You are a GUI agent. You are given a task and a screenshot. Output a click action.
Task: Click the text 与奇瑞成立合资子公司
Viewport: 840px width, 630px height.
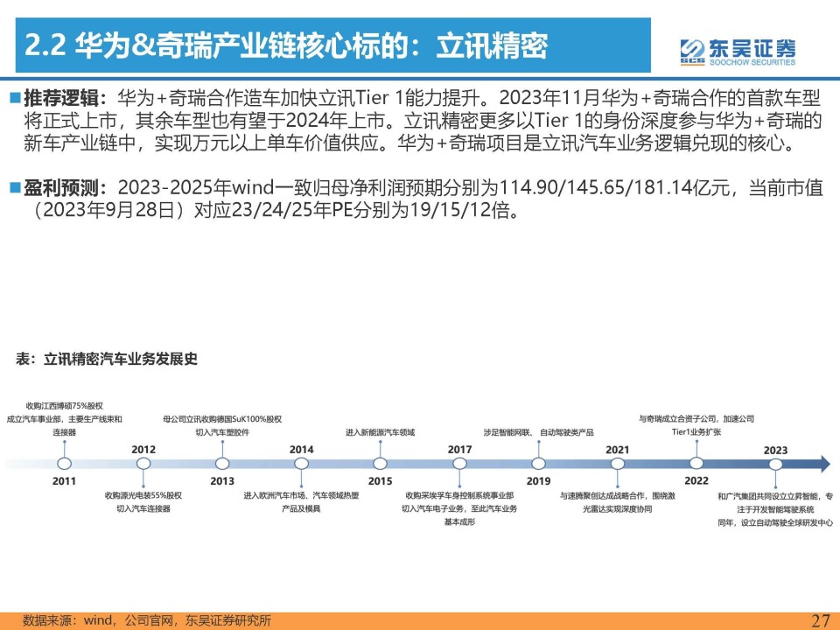coord(677,419)
